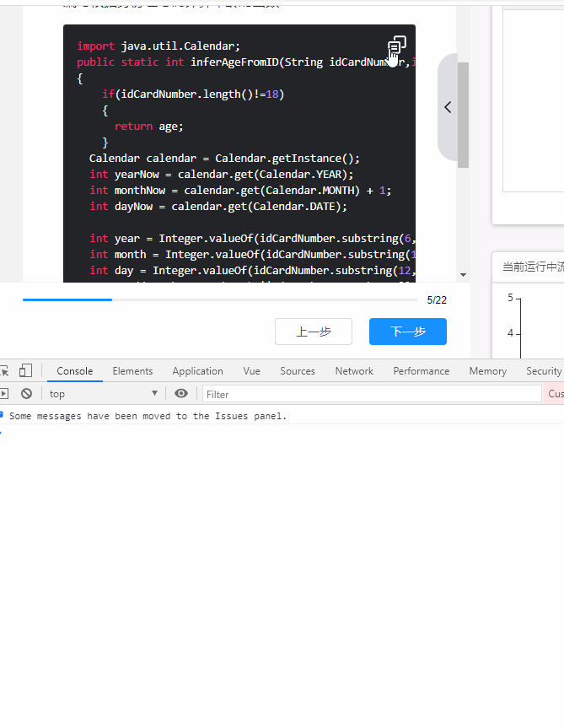The image size is (564, 728).
Task: Show the console sidebar icon
Action: pyautogui.click(x=4, y=394)
